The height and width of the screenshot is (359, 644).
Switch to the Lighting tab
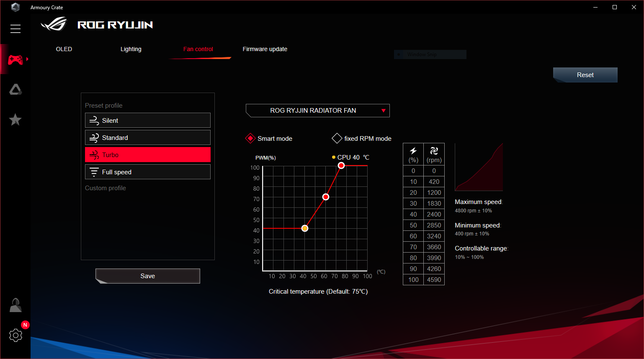(x=131, y=49)
